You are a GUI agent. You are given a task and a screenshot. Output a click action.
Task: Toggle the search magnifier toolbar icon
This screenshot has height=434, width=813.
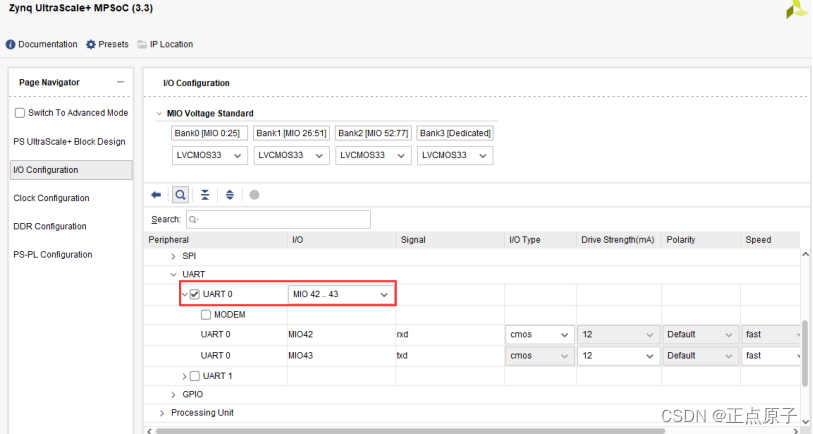pyautogui.click(x=180, y=195)
